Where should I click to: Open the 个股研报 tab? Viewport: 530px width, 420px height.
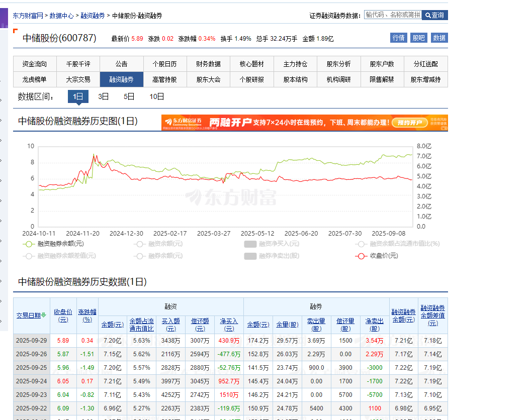coord(252,79)
